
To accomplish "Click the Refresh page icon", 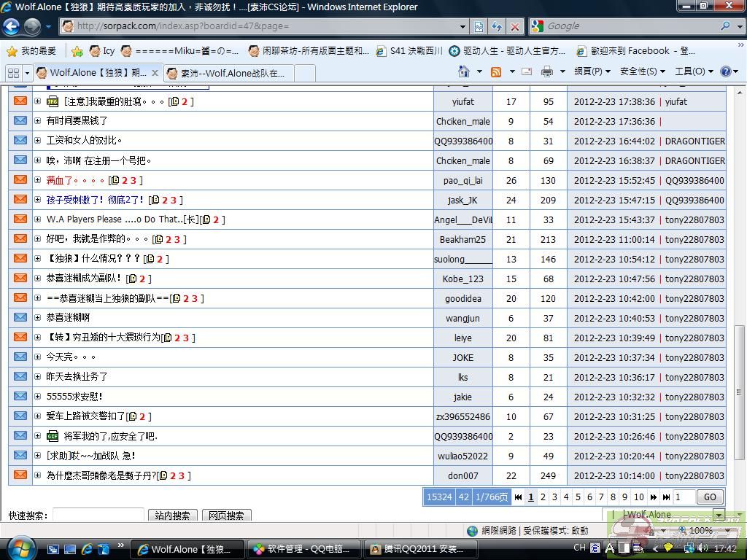I will (497, 26).
